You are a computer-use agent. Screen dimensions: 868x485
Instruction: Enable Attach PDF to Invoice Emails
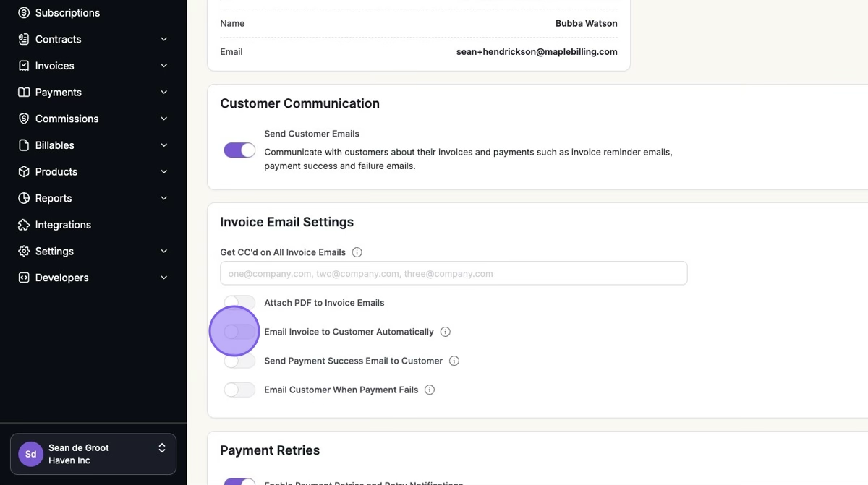click(x=239, y=303)
